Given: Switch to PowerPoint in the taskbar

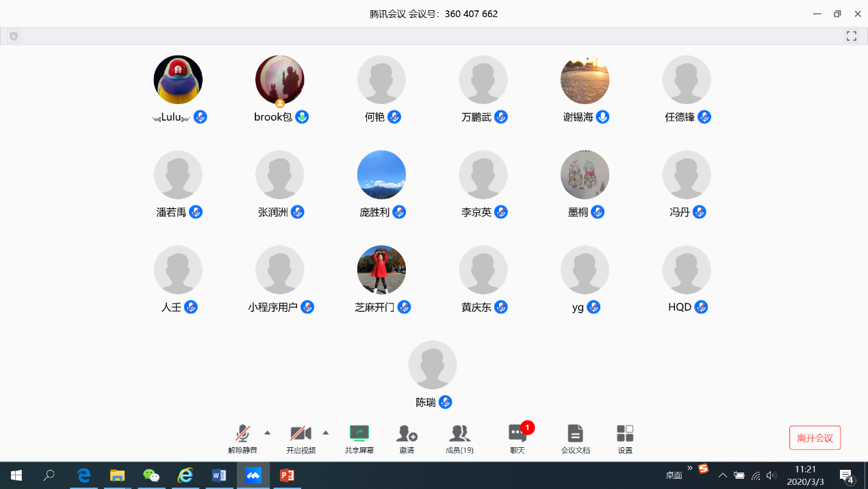Looking at the screenshot, I should pyautogui.click(x=287, y=475).
